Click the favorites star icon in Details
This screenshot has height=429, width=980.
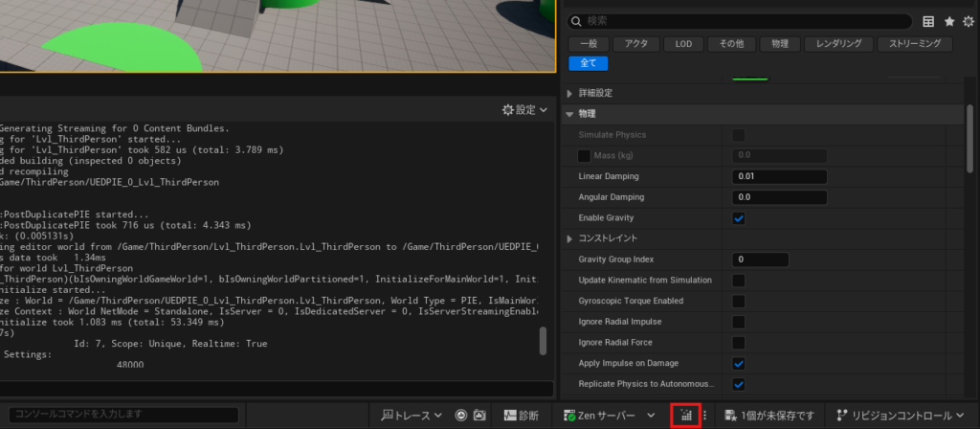point(948,21)
